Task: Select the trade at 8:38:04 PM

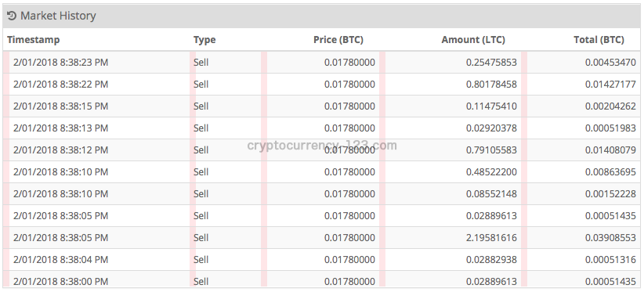Action: (x=321, y=260)
